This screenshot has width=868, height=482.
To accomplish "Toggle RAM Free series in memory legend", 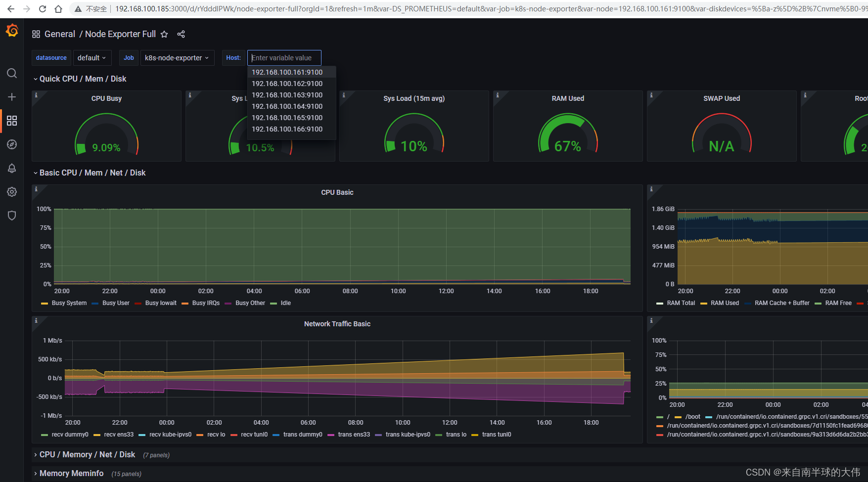I will click(x=838, y=303).
